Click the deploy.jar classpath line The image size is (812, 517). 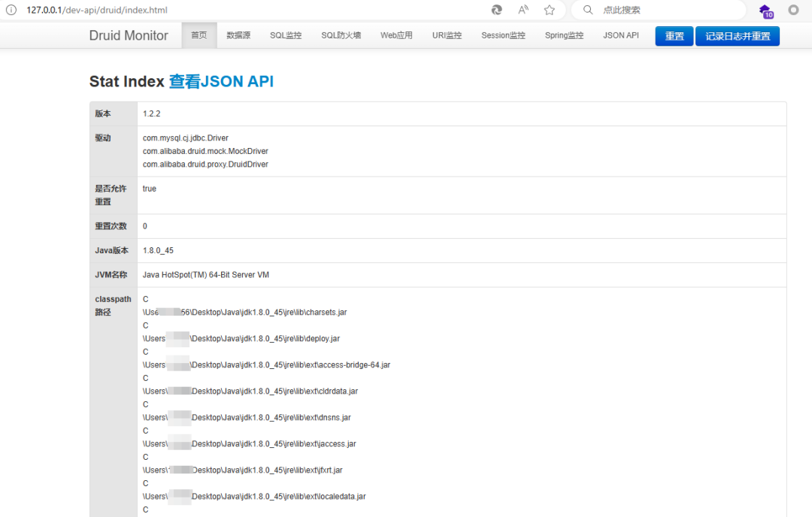point(241,338)
